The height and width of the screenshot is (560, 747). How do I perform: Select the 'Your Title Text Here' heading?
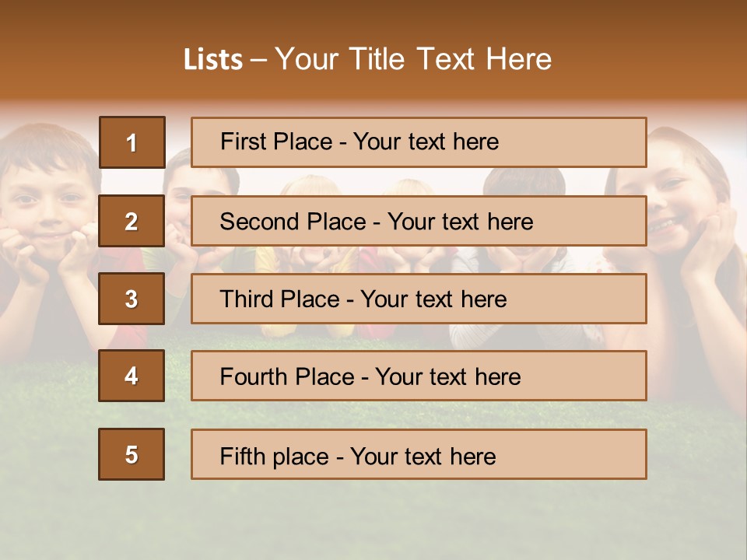412,60
